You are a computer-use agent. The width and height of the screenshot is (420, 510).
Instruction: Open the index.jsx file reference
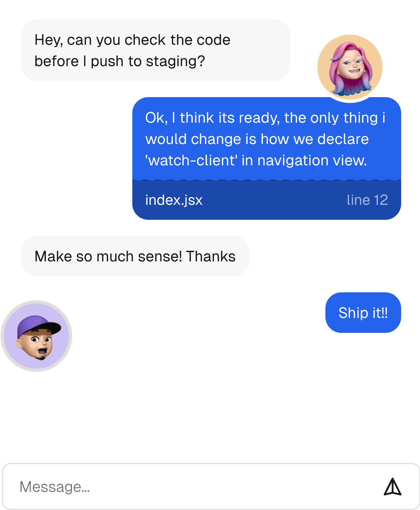[174, 200]
